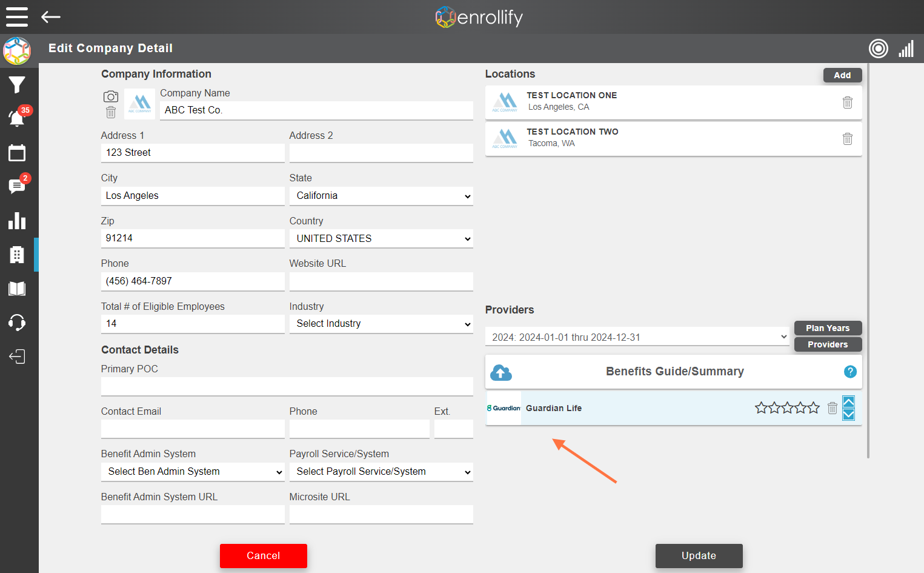Open the colorful profile avatar icon
924x573 pixels.
click(x=17, y=51)
